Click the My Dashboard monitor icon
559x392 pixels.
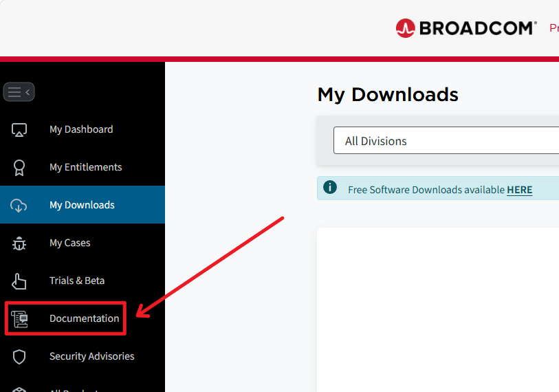click(19, 129)
